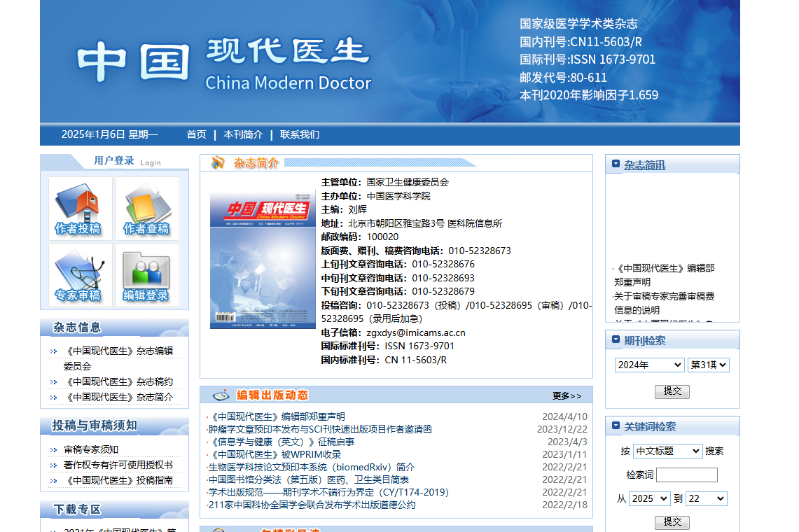The image size is (799, 532).
Task: Click the 杂志信息 section header
Action: point(77,328)
